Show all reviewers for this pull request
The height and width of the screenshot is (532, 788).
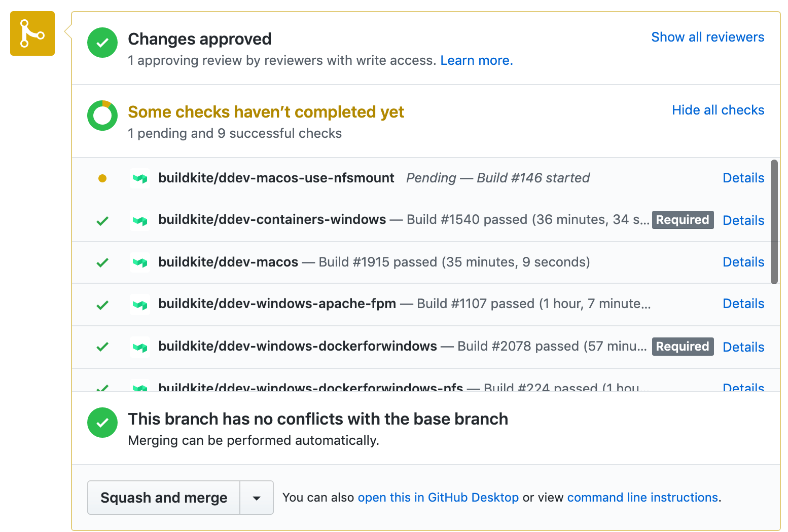click(707, 37)
